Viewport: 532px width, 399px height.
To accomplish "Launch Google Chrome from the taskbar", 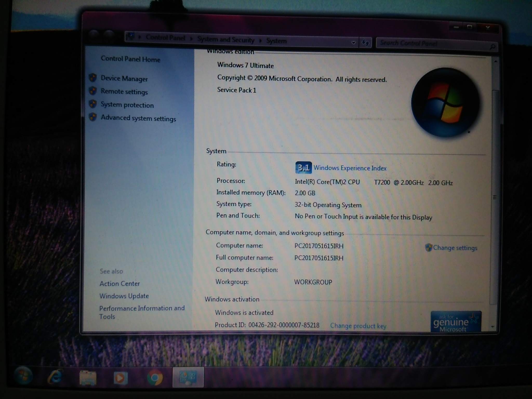I will (155, 377).
